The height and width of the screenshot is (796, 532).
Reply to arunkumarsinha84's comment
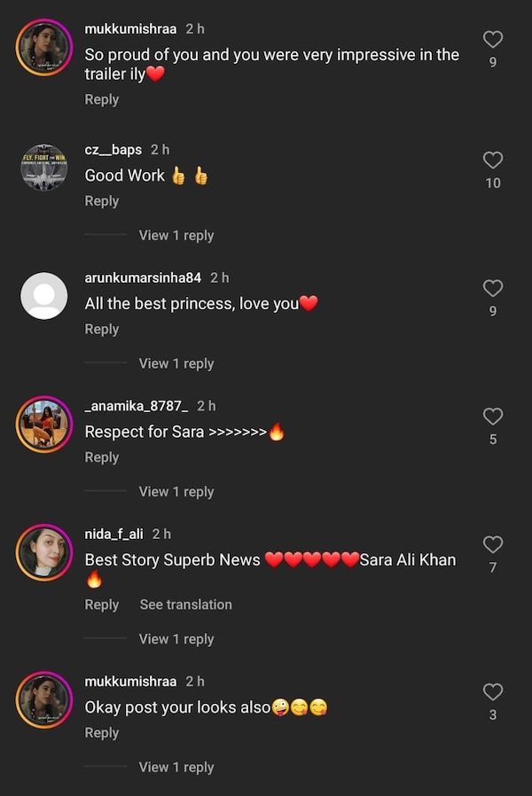pyautogui.click(x=101, y=328)
